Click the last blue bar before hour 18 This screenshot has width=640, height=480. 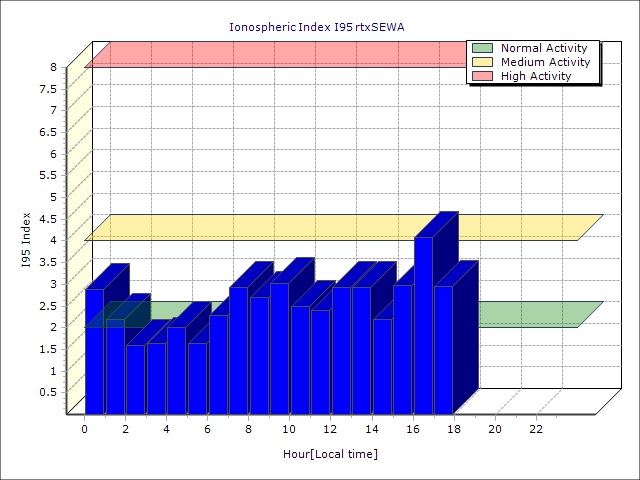click(x=443, y=350)
